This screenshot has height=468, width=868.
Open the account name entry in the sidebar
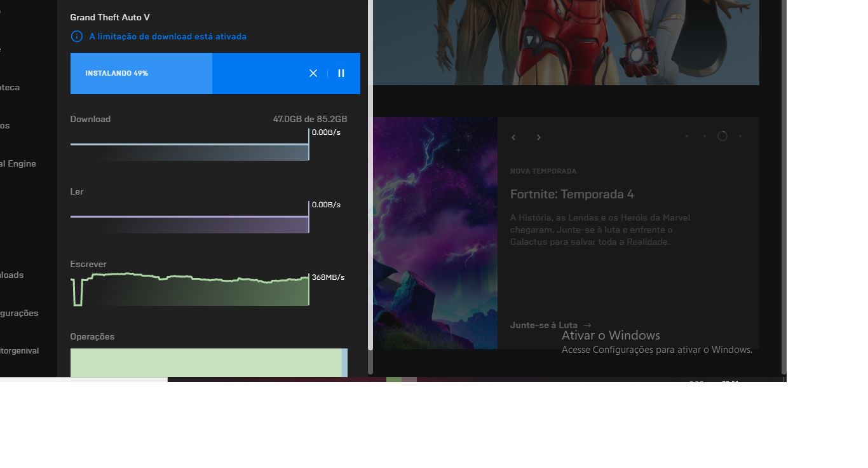19,350
